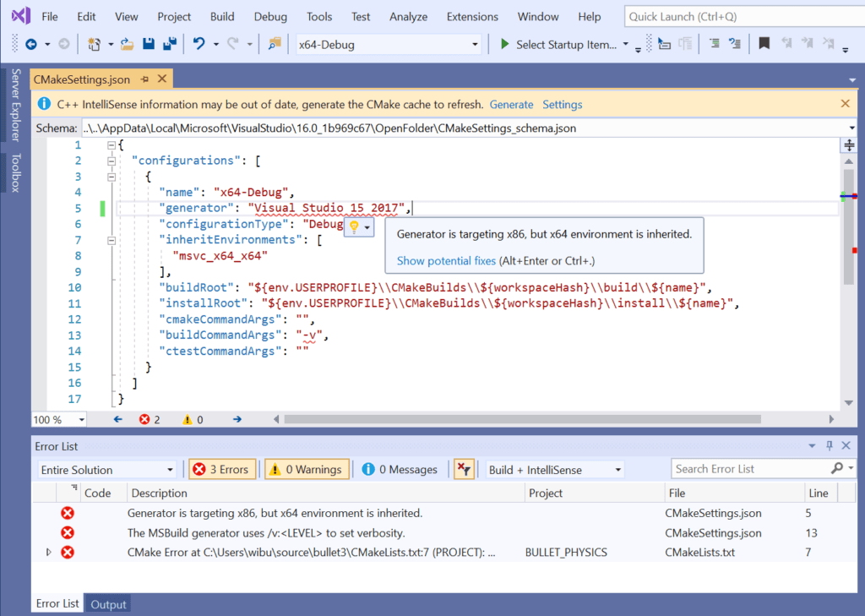The height and width of the screenshot is (616, 865).
Task: Click the Generate link in the notification bar
Action: (x=511, y=104)
